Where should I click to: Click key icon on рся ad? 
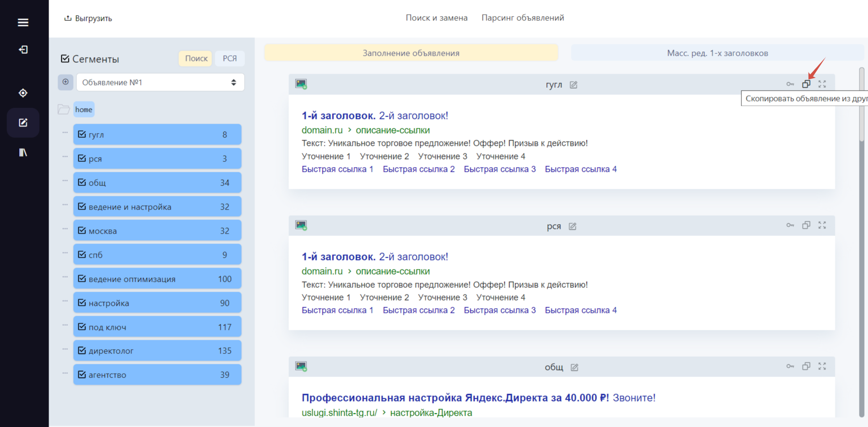tap(790, 225)
